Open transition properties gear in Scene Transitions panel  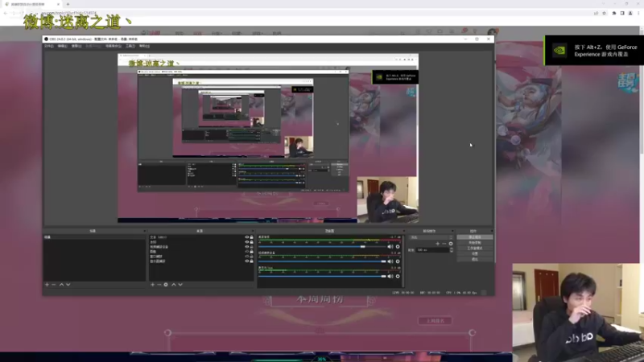click(x=451, y=244)
